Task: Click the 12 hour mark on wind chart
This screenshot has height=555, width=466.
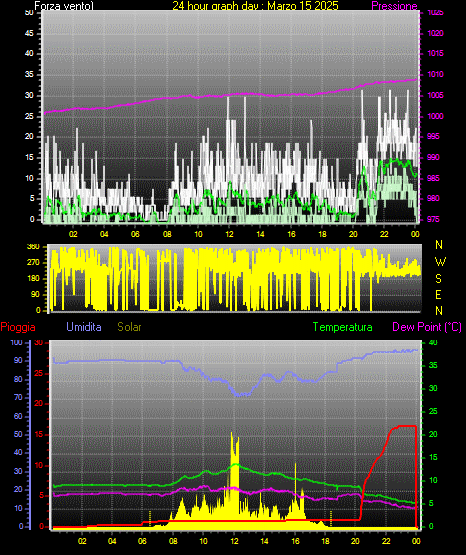Action: (229, 234)
